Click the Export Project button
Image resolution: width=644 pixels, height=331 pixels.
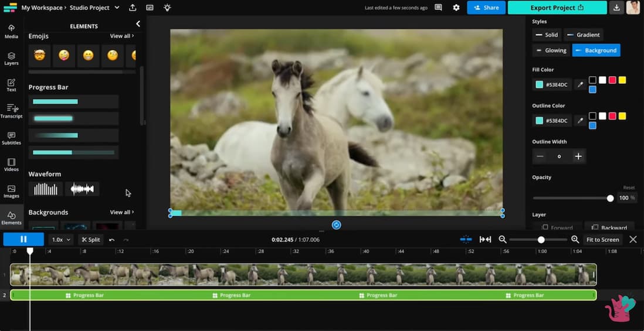(557, 8)
